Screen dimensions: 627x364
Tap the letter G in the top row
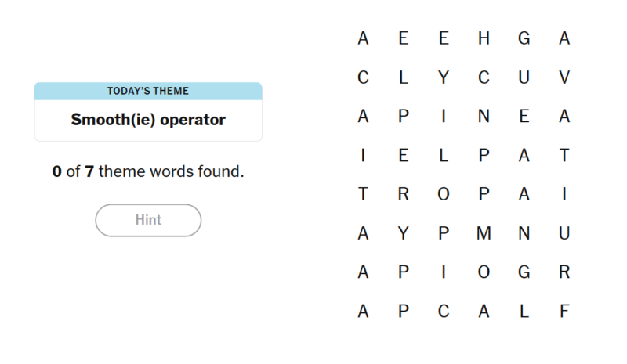[524, 38]
